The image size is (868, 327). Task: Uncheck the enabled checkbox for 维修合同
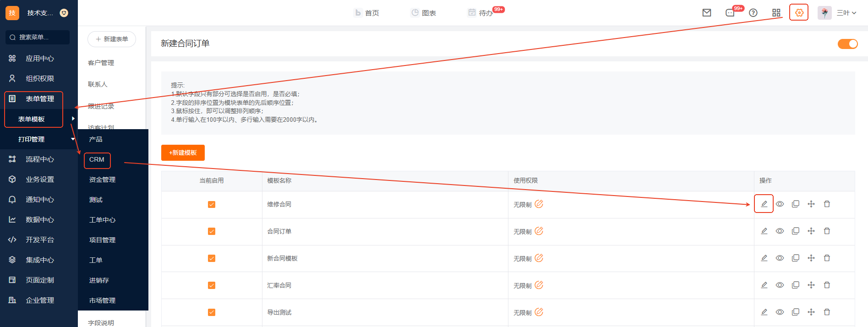click(212, 205)
